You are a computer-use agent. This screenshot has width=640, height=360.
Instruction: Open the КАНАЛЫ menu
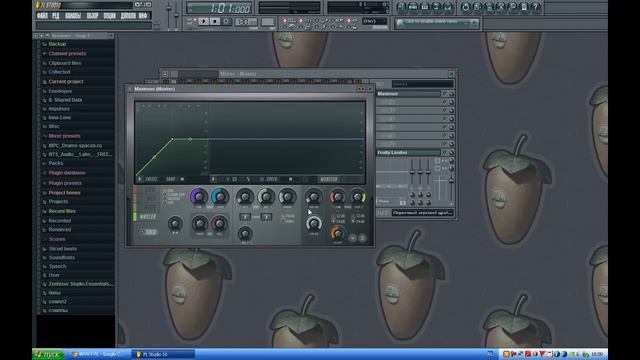coord(73,16)
